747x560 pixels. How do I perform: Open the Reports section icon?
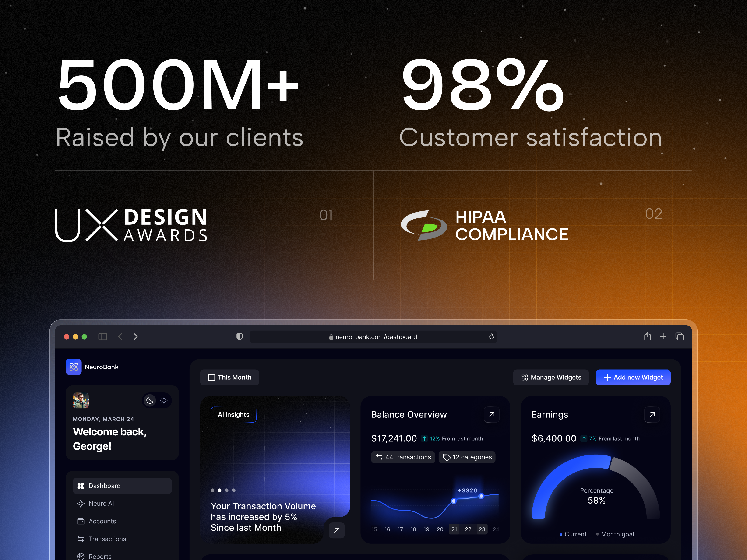coord(81,556)
